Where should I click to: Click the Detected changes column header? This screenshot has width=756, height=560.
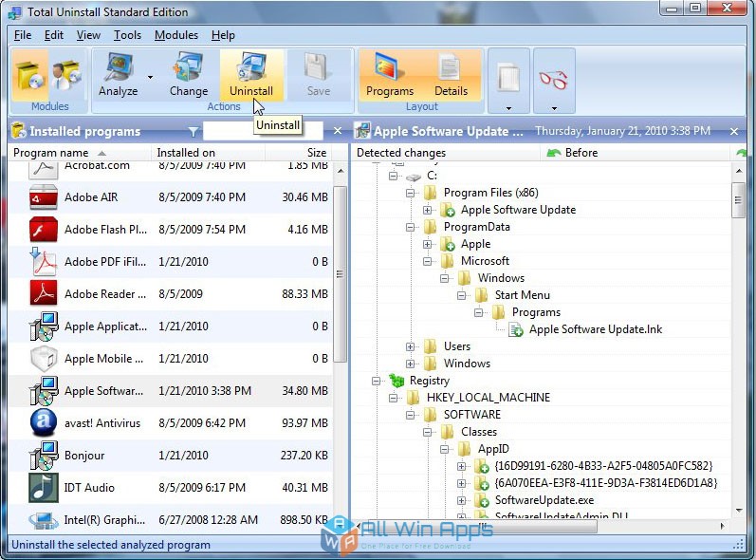[445, 153]
